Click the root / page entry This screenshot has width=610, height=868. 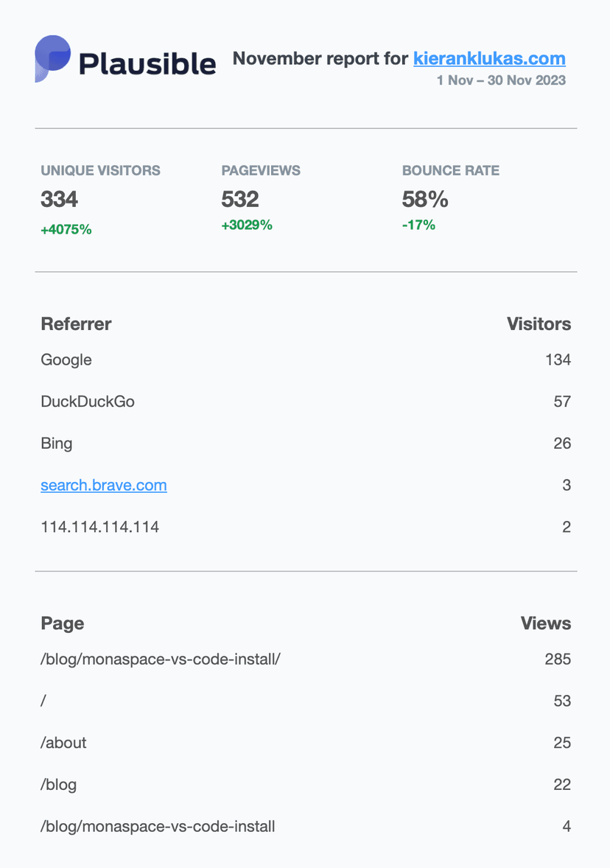point(44,701)
